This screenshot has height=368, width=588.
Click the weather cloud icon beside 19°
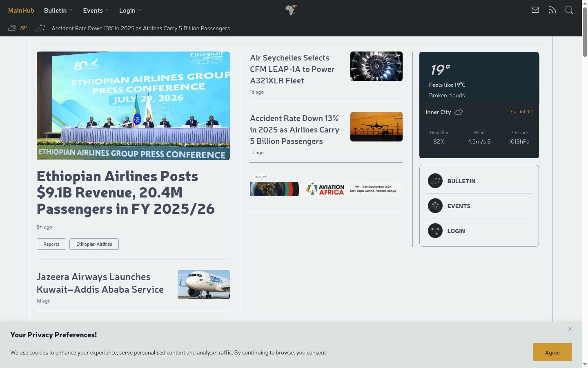pyautogui.click(x=12, y=28)
